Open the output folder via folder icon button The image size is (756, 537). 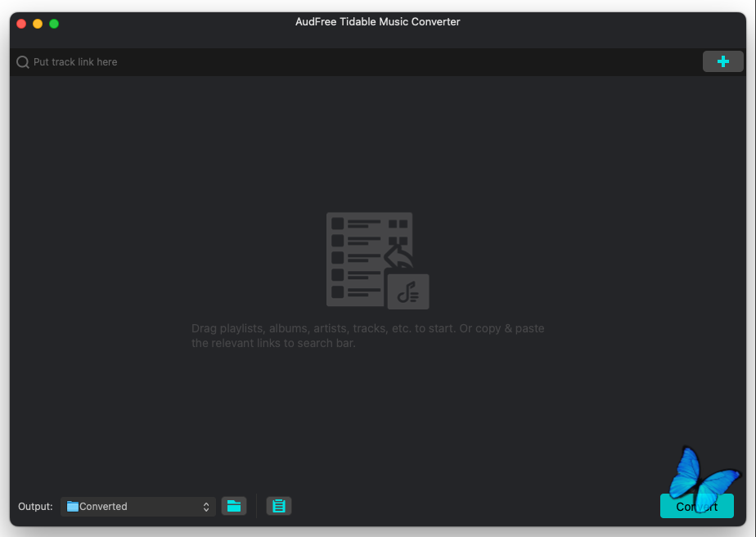tap(234, 506)
